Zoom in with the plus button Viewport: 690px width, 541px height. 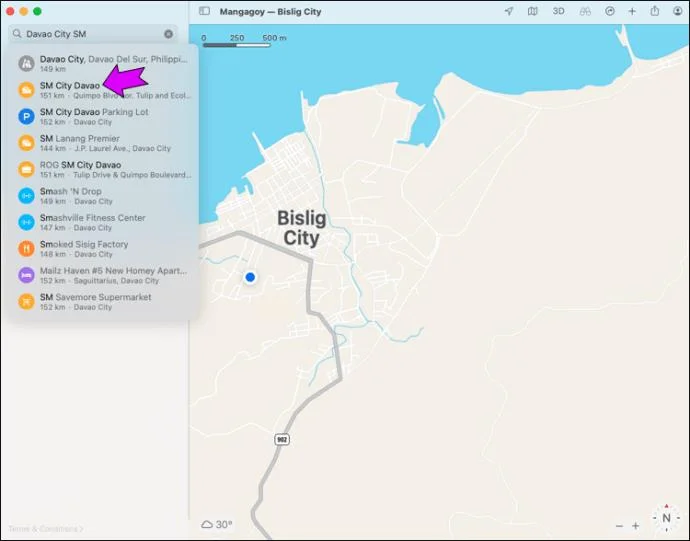pos(635,526)
